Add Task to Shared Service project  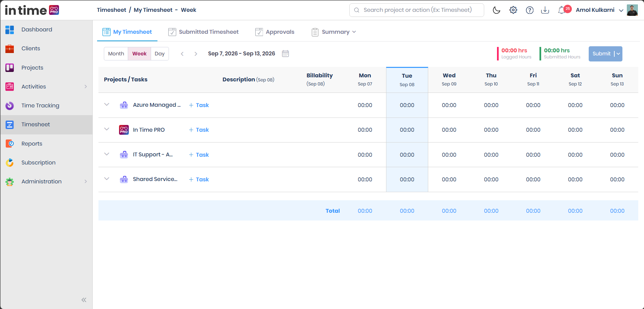tap(199, 179)
